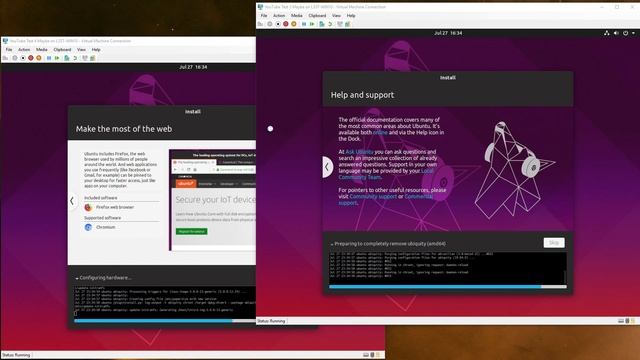Click installer log terminal in front VM
Viewport: 640px width, 360px height.
pyautogui.click(x=448, y=268)
